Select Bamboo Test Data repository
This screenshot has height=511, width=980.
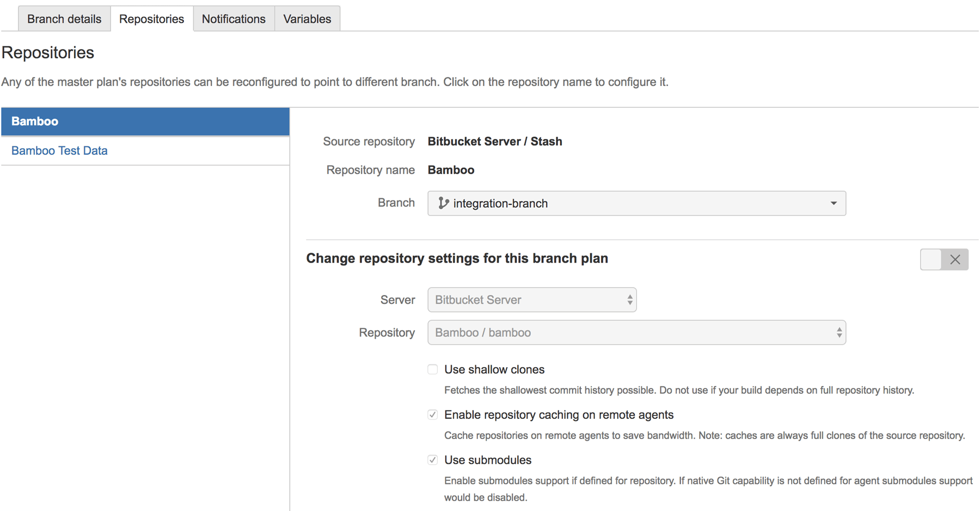coord(59,150)
